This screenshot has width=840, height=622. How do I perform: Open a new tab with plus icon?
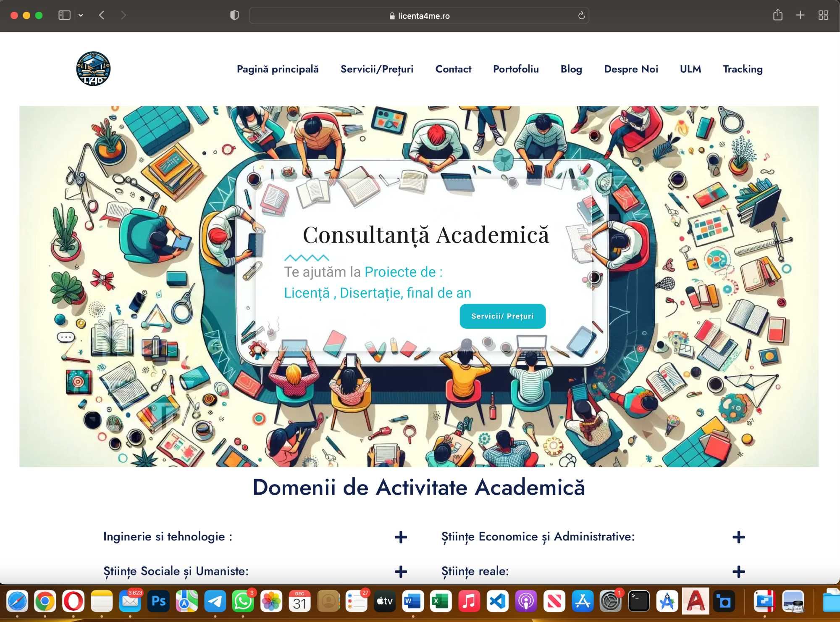801,16
